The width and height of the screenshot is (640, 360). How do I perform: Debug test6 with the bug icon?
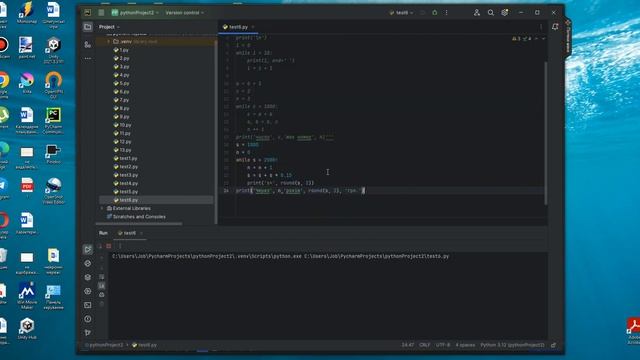[435, 13]
